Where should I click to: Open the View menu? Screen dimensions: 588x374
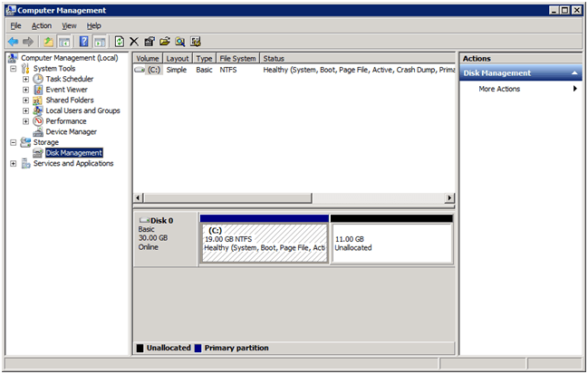[69, 25]
